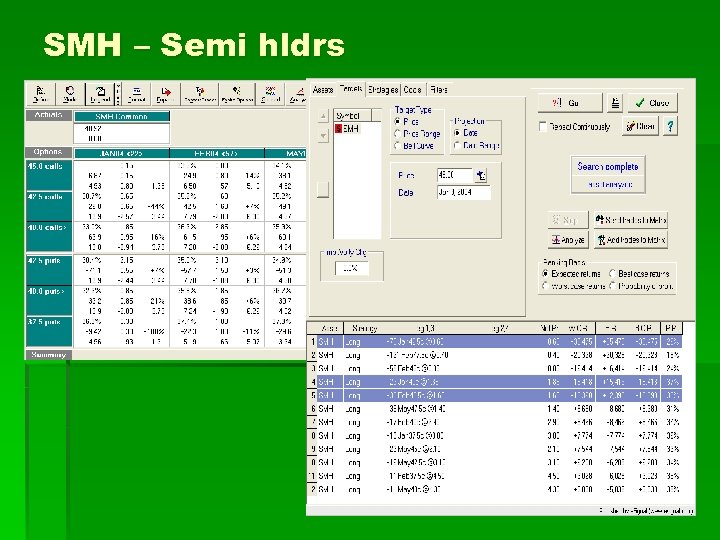Click Add trades to Matrix button
720x540 pixels.
pos(630,240)
